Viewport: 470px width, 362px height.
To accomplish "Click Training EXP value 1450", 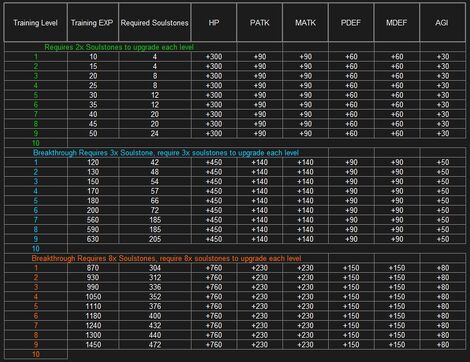I will [x=93, y=345].
